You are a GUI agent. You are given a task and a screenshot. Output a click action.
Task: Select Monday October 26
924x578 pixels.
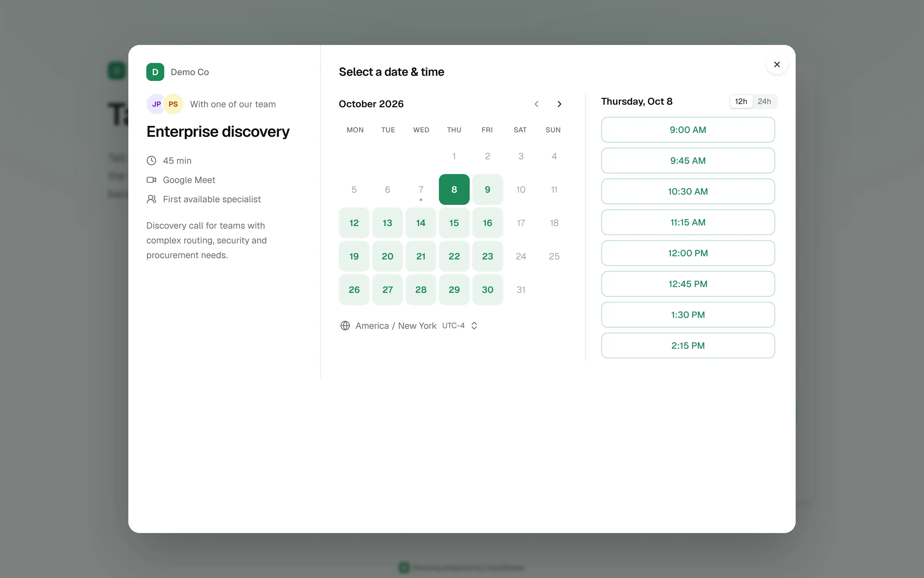(x=354, y=290)
